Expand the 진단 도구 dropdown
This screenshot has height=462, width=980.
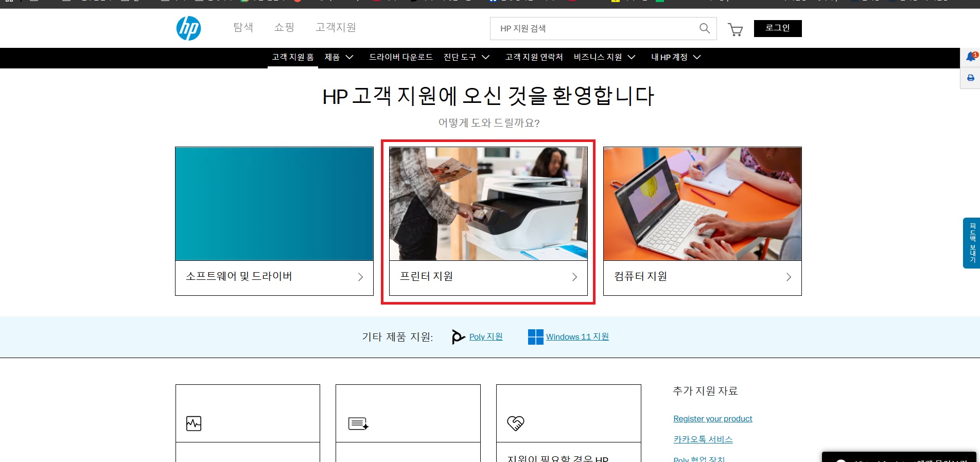tap(466, 57)
